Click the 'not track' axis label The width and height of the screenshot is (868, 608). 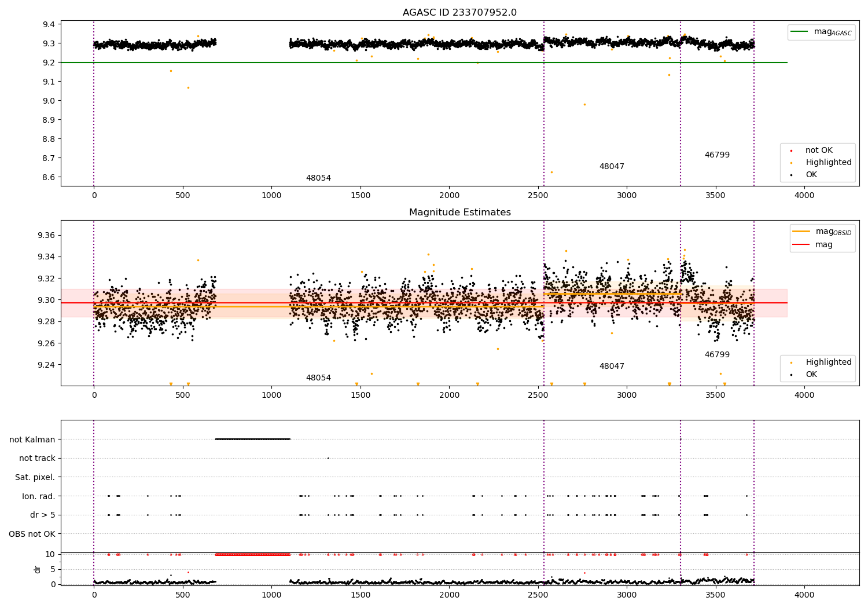37,458
